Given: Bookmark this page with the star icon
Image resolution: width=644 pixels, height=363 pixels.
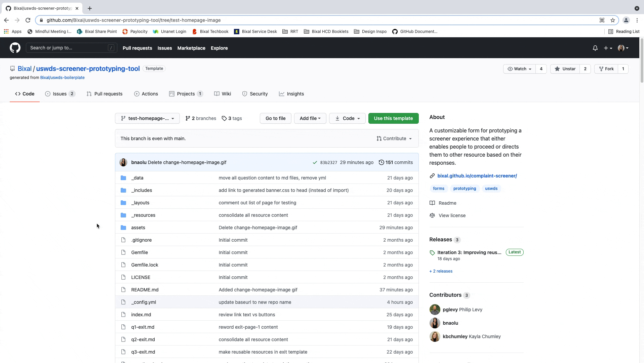Looking at the screenshot, I should click(x=612, y=20).
